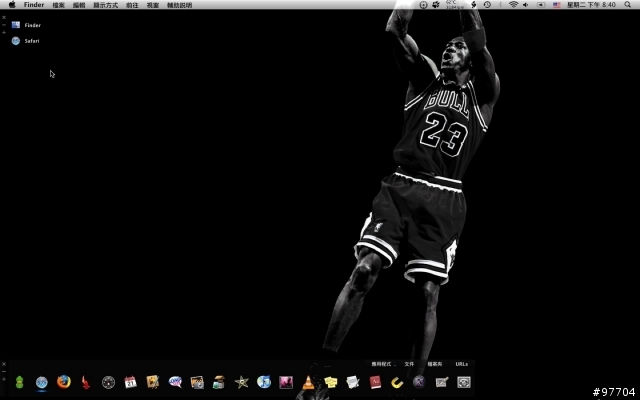
Task: Launch Safari from the dock
Action: tap(42, 381)
